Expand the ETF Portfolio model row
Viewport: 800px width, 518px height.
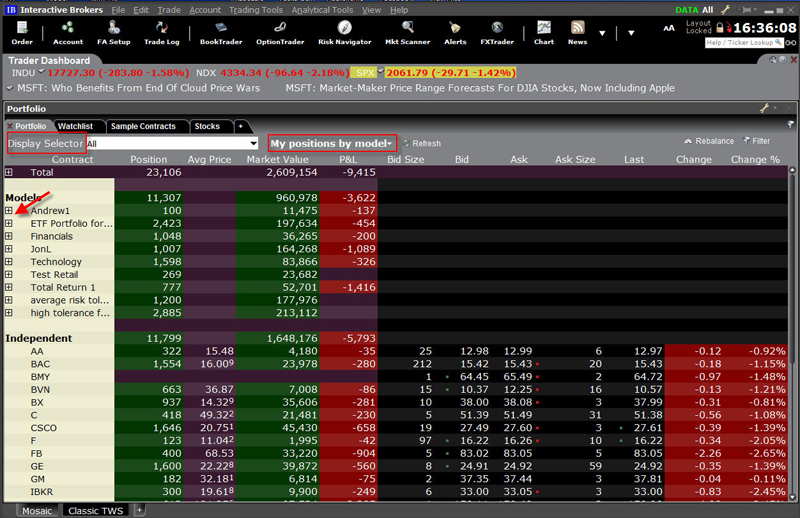[9, 223]
